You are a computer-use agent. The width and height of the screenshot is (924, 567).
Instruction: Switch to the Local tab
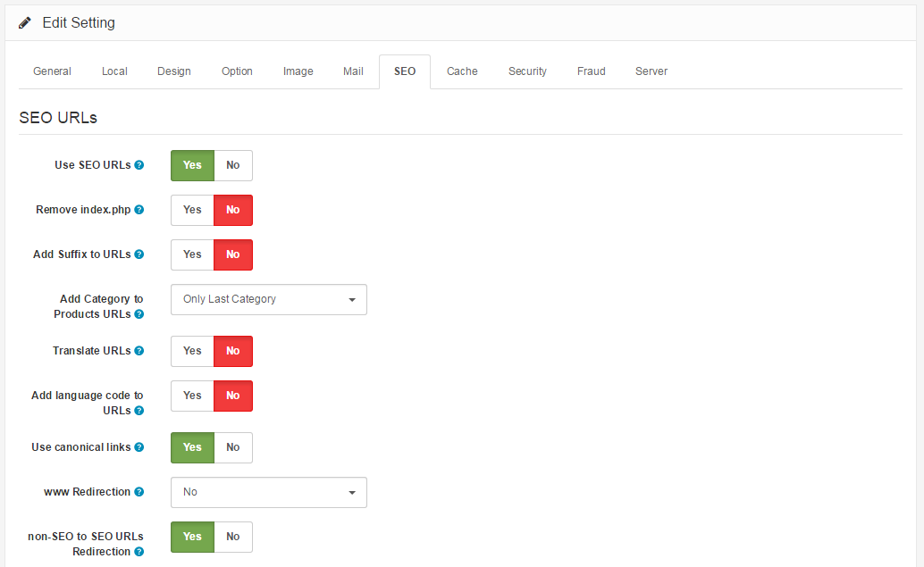click(x=114, y=71)
